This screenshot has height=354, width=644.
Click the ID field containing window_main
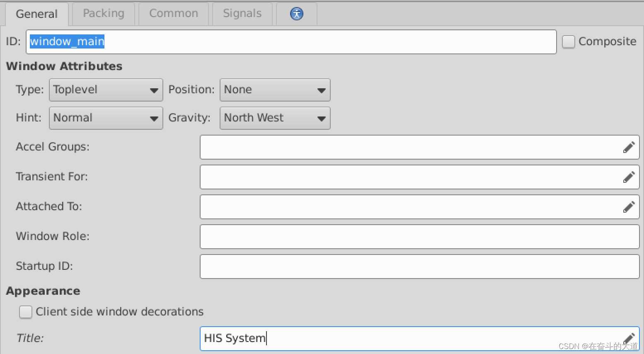coord(291,42)
